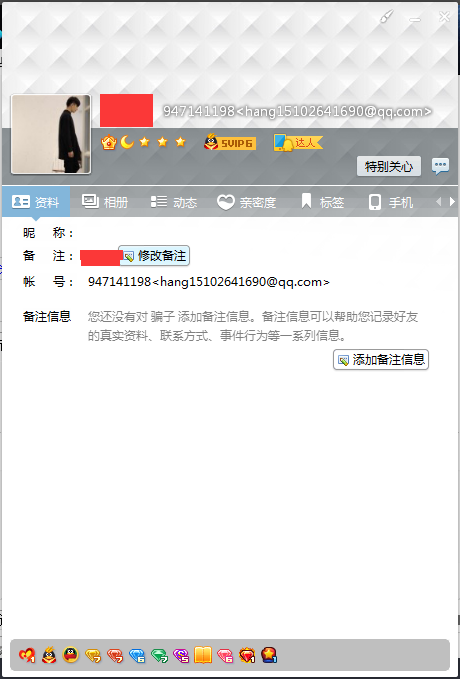The width and height of the screenshot is (460, 679).
Task: Select the 手机 tab
Action: (391, 202)
